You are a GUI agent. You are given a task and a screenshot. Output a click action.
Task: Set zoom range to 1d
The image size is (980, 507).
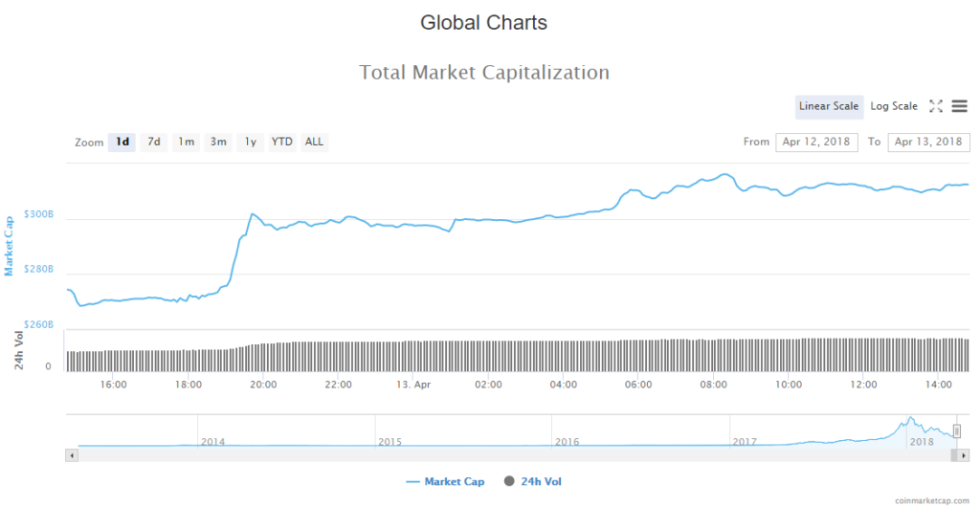pyautogui.click(x=122, y=142)
